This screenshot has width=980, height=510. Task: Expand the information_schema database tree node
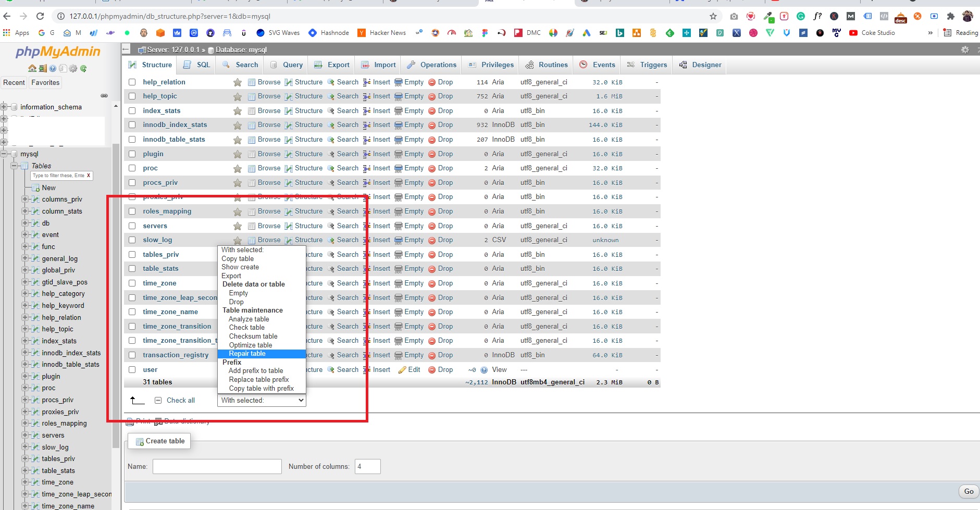4,107
